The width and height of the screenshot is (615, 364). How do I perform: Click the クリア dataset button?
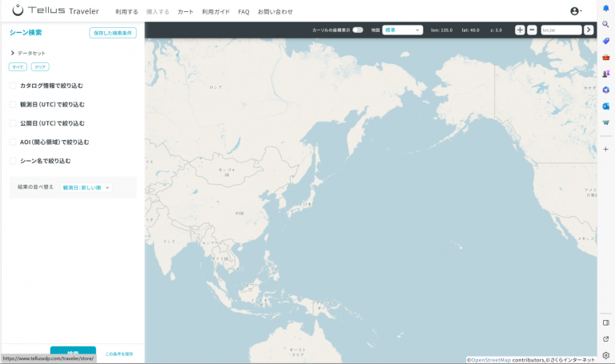coord(40,67)
